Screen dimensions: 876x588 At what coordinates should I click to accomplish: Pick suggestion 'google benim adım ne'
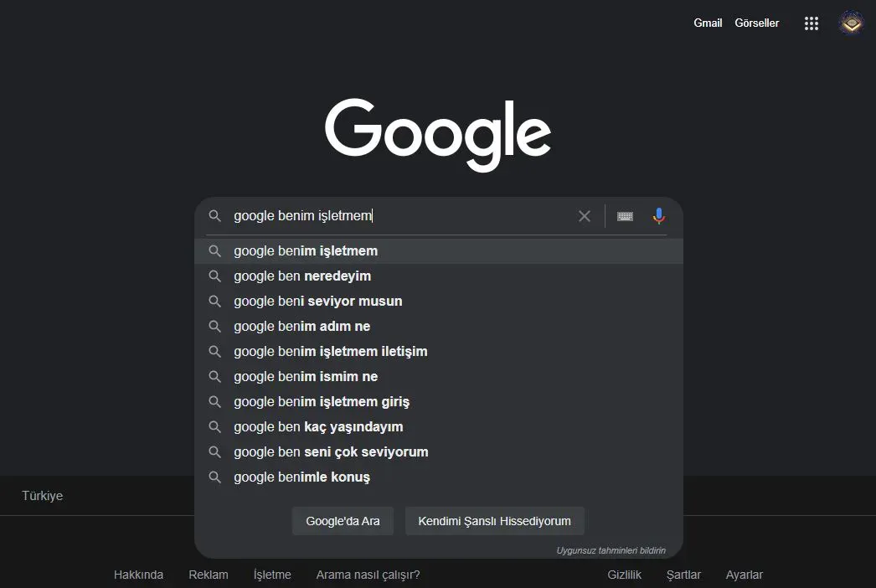[x=439, y=327]
